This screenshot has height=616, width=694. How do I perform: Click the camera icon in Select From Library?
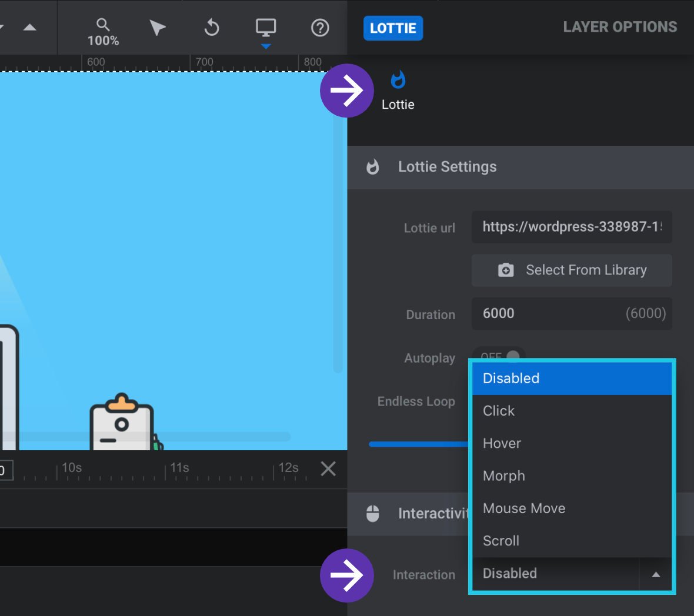pos(506,270)
